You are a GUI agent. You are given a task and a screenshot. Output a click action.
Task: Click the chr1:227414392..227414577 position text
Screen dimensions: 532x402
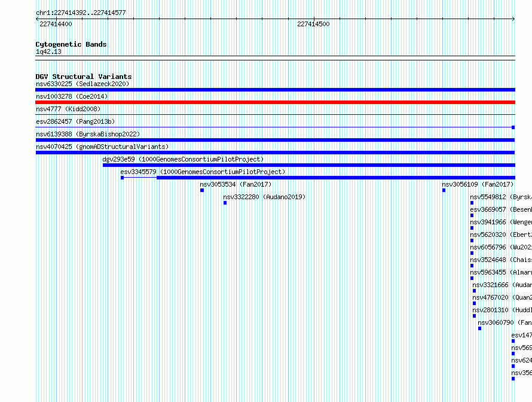click(x=81, y=13)
